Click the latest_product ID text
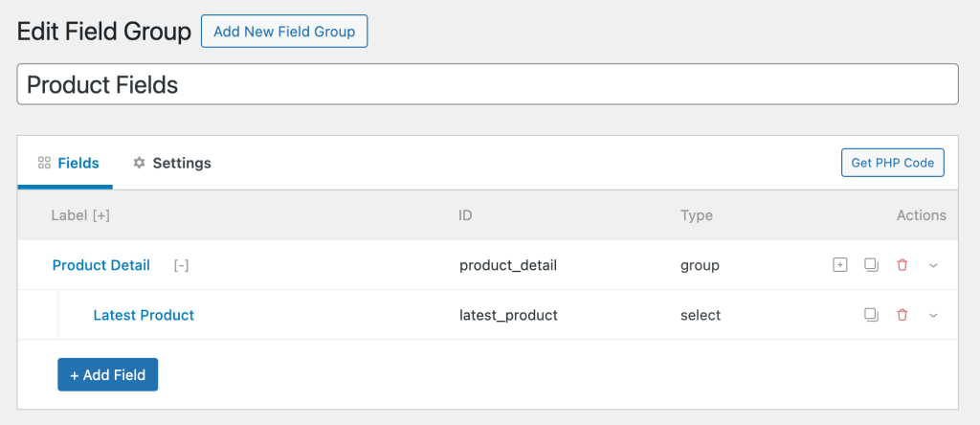This screenshot has width=980, height=425. (x=508, y=315)
